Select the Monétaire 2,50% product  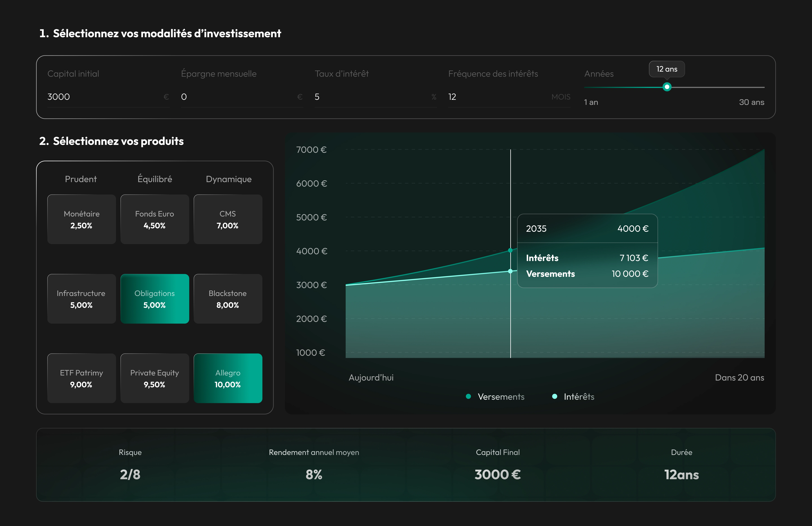coord(81,219)
